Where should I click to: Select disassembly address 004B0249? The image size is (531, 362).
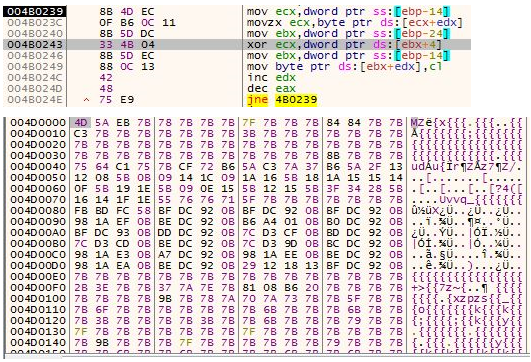coord(35,66)
